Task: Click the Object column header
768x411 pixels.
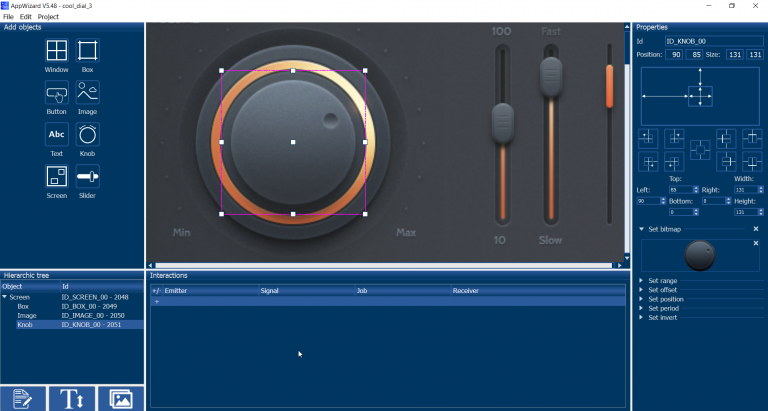Action: pyautogui.click(x=30, y=287)
